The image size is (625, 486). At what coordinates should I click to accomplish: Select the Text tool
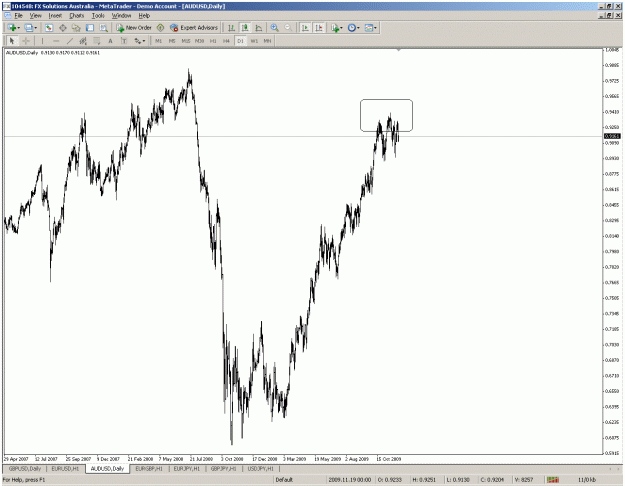[110, 41]
